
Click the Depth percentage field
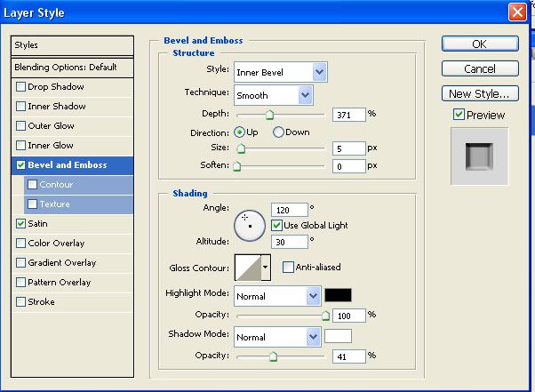pos(349,115)
